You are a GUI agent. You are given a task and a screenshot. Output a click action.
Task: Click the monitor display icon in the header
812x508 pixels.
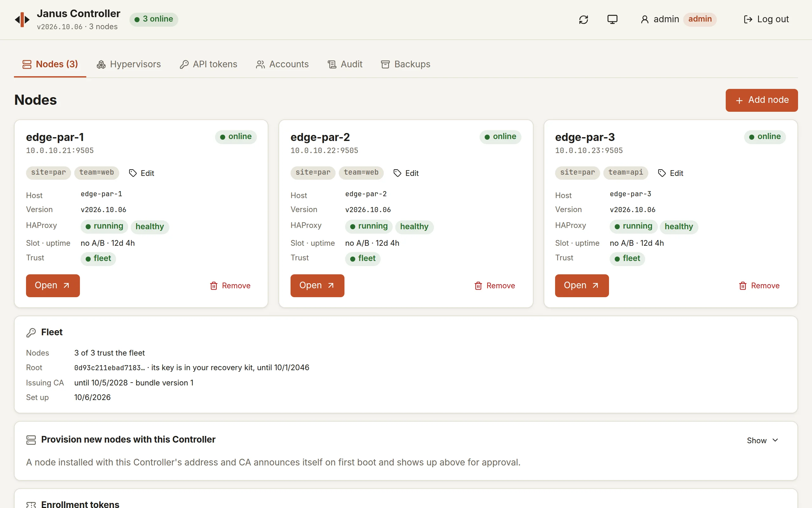[612, 19]
